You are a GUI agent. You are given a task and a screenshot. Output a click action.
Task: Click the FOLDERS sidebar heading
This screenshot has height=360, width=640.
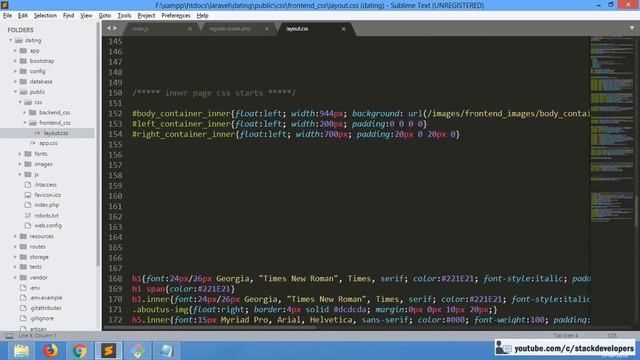20,30
